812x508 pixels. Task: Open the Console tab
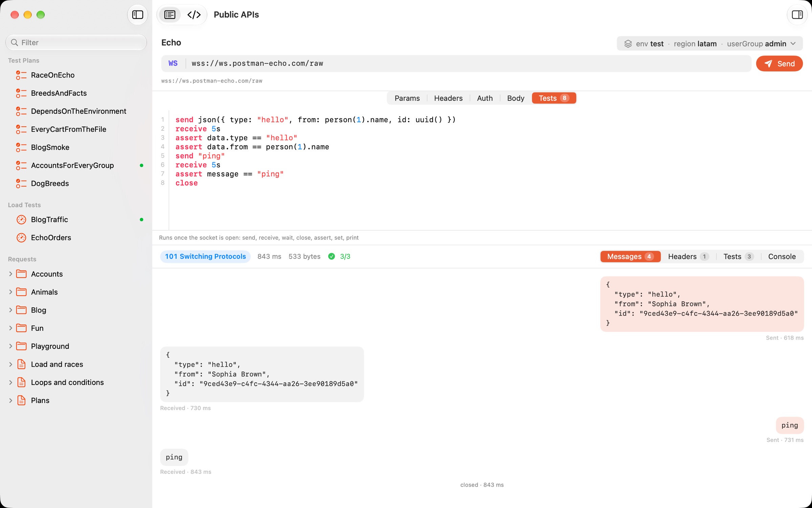[x=782, y=256]
